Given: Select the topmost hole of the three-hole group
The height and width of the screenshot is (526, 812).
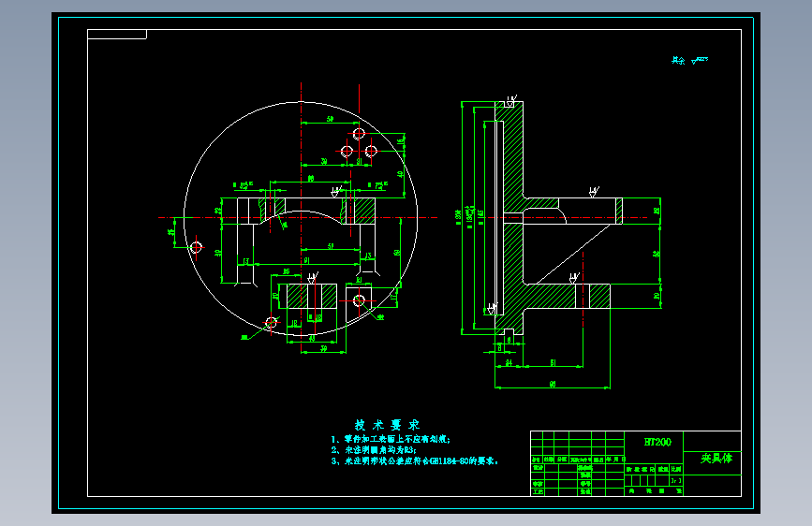Looking at the screenshot, I should pyautogui.click(x=359, y=134).
